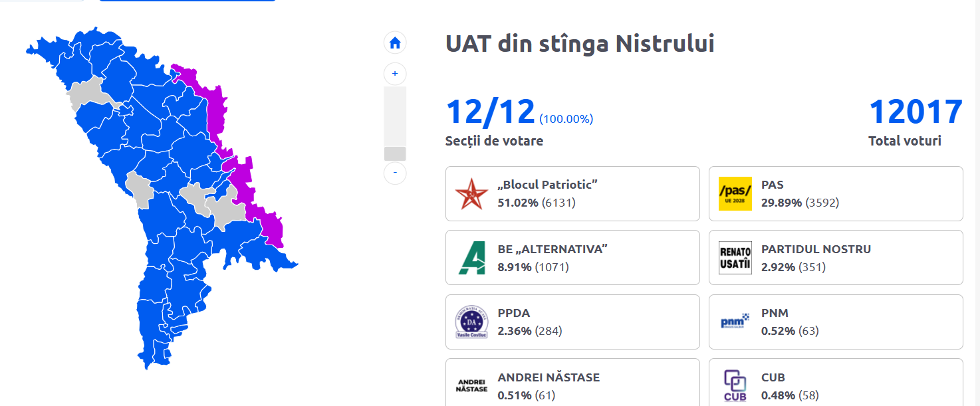Click the 12017 total votes figure
This screenshot has width=980, height=406.
point(916,112)
